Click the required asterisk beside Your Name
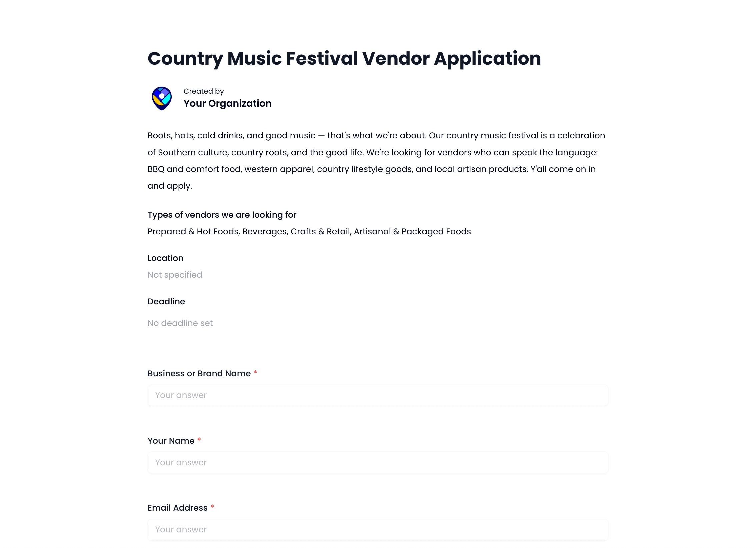Image resolution: width=756 pixels, height=548 pixels. point(199,440)
